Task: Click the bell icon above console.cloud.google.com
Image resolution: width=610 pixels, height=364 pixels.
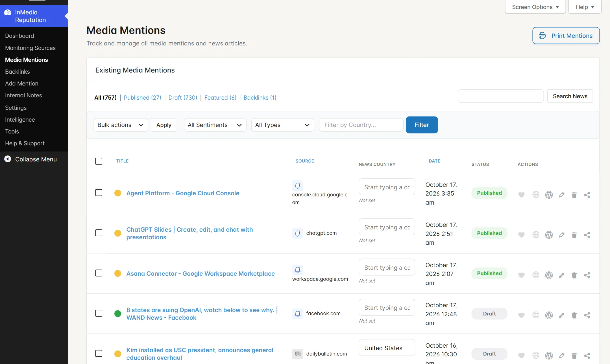Action: 298,185
